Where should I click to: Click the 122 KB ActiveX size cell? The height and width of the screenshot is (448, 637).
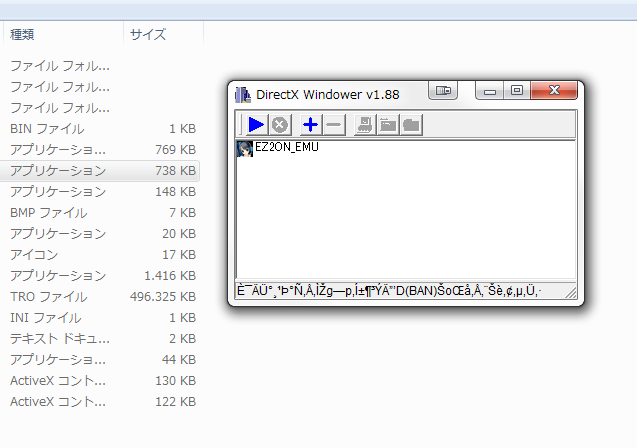[176, 402]
